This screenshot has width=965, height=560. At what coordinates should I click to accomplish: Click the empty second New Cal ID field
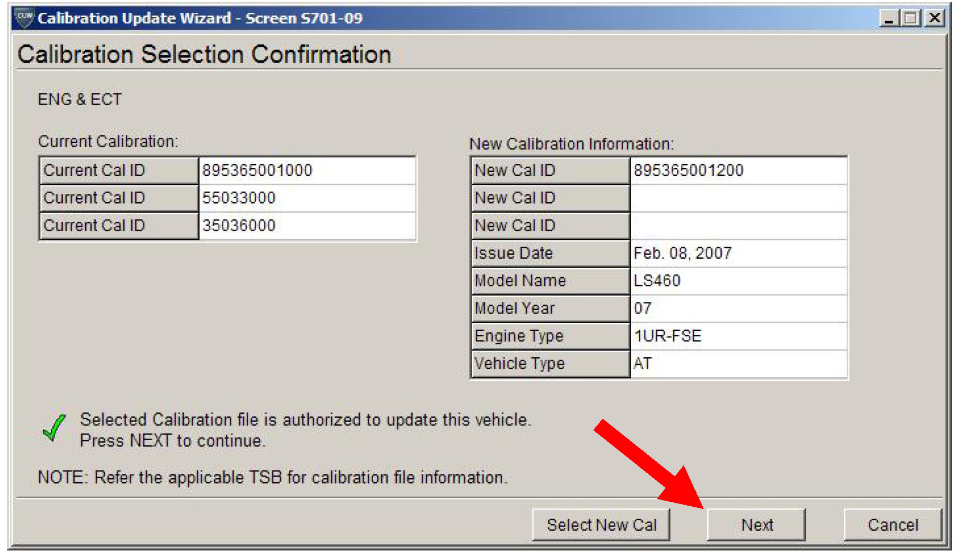(737, 198)
